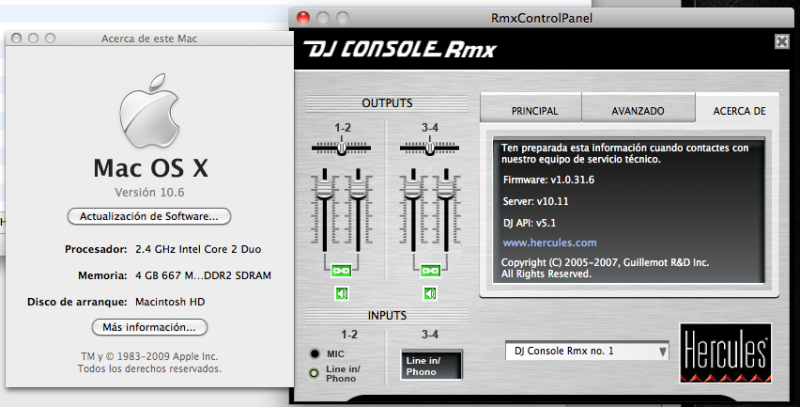Image resolution: width=800 pixels, height=407 pixels.
Task: Click the DJ API: v5.1 text
Action: coord(530,223)
